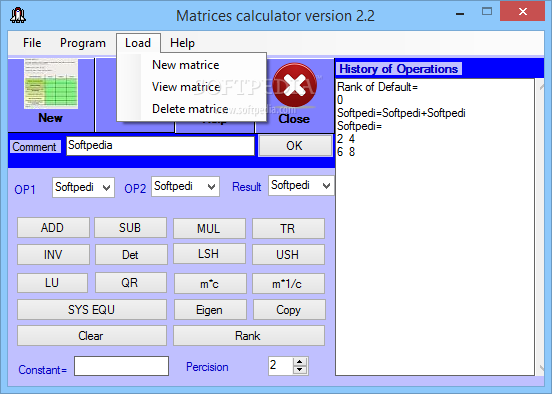Click the "2 4" history row
552x394 pixels.
(x=346, y=139)
